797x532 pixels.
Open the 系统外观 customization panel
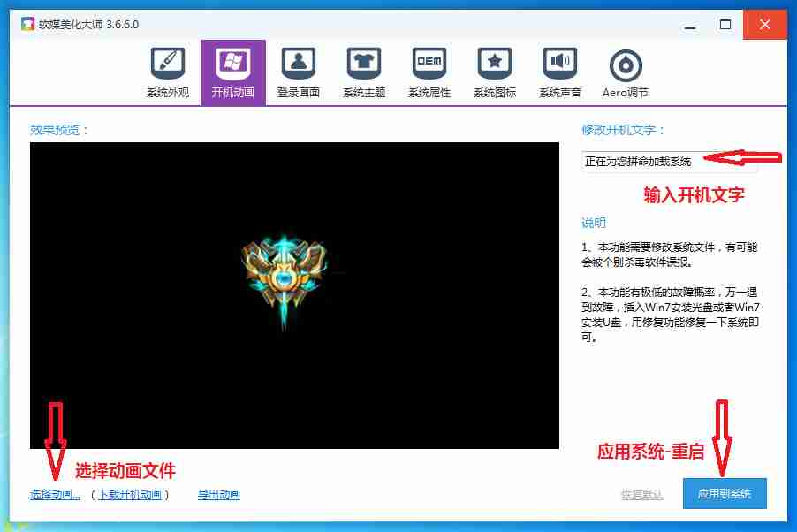click(x=167, y=71)
